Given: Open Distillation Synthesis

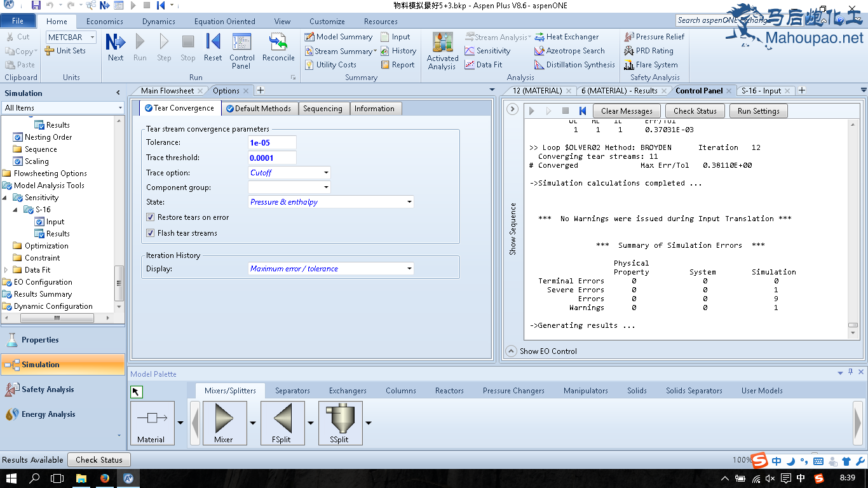Looking at the screenshot, I should (574, 65).
